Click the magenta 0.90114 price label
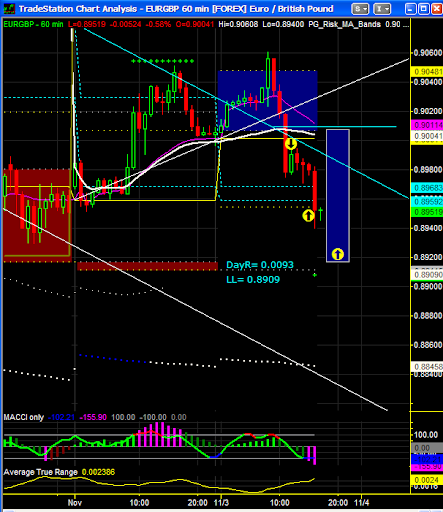443x512 pixels. point(427,125)
